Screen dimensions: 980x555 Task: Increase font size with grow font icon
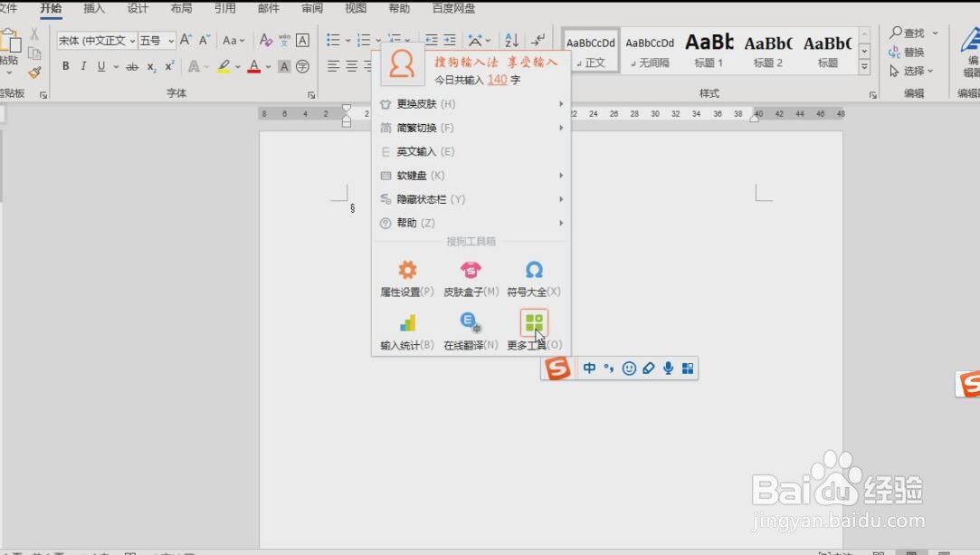pyautogui.click(x=186, y=40)
